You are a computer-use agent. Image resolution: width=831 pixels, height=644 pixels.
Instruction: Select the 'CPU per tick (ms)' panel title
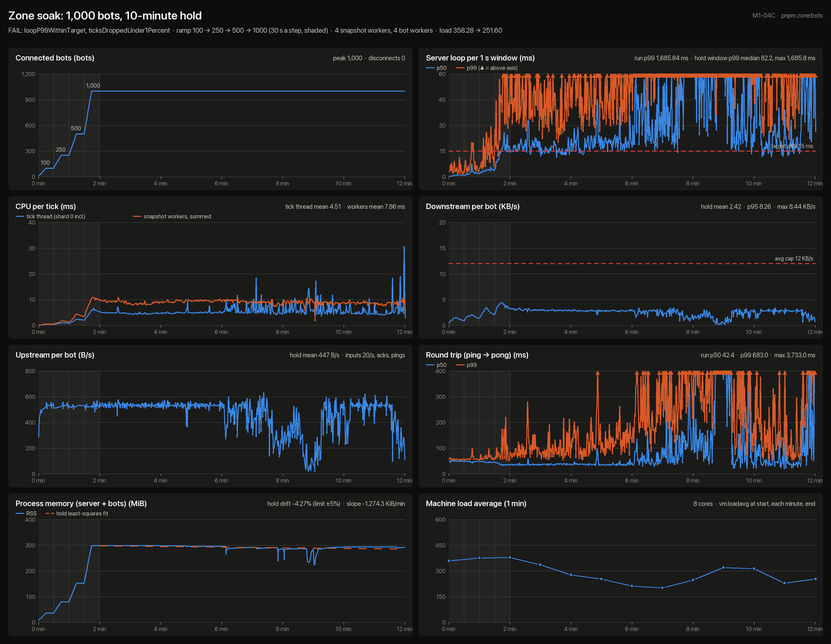(46, 207)
